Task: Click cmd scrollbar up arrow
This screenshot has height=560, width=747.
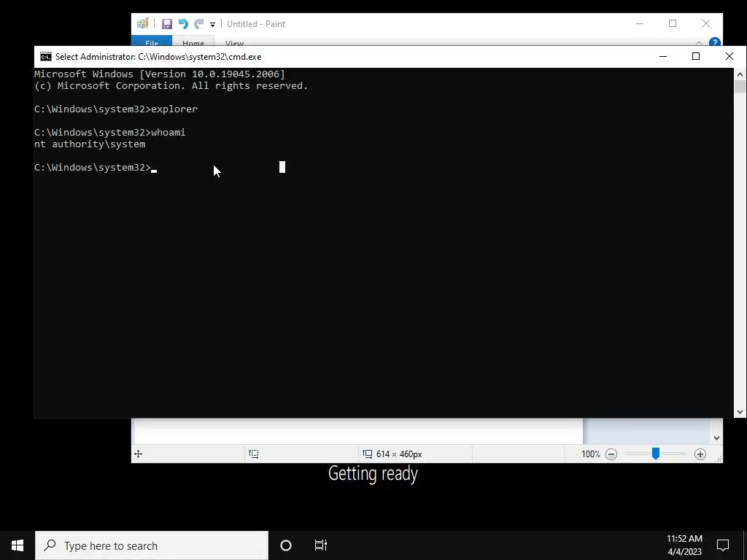Action: point(740,74)
